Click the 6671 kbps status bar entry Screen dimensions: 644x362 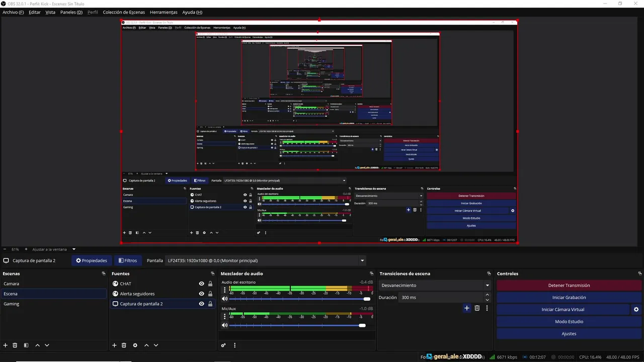[x=503, y=357]
